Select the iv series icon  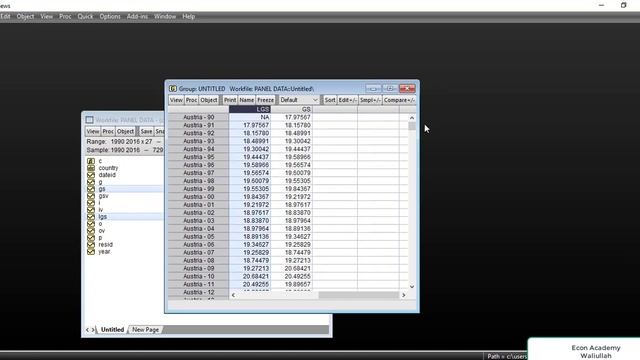(x=91, y=210)
